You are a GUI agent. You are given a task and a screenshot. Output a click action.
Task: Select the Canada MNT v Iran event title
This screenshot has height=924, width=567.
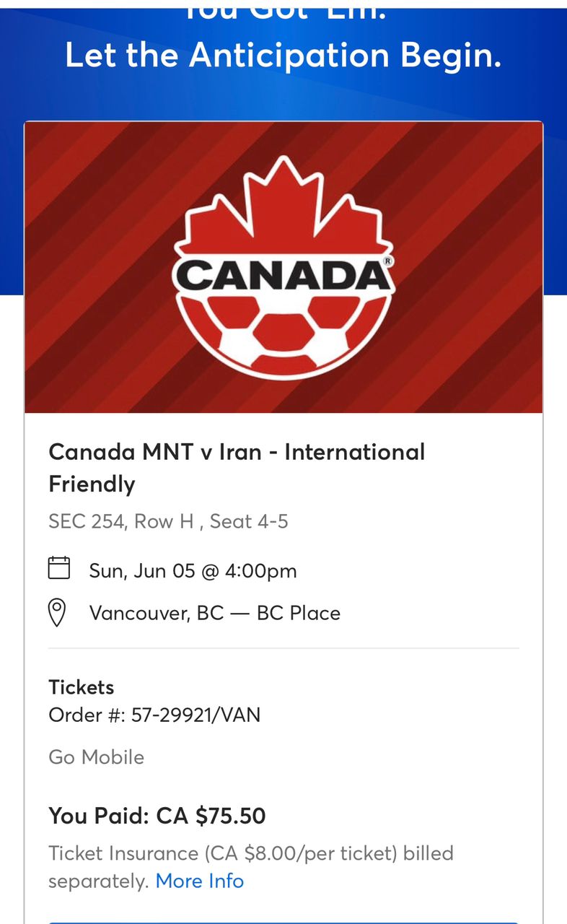(x=237, y=467)
